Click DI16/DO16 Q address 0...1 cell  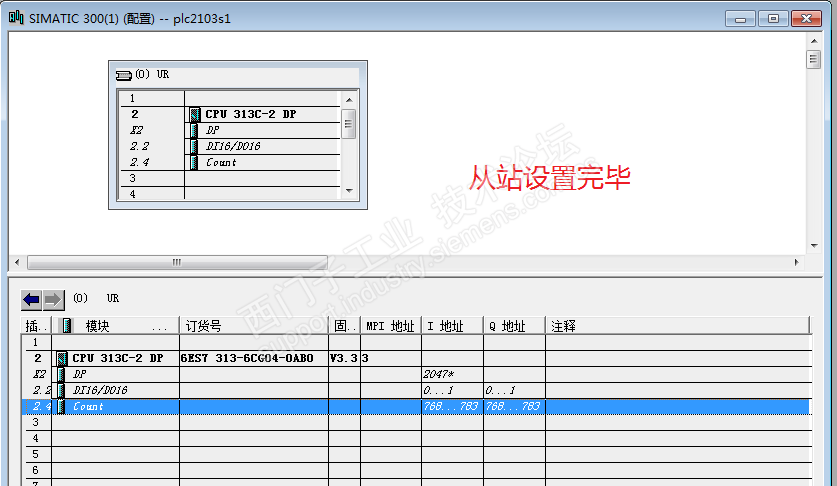coord(515,390)
